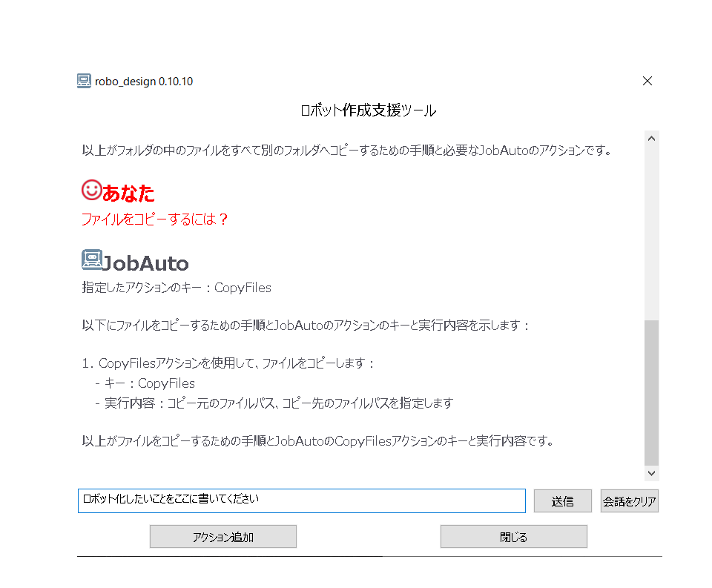Click the robo_design 0.10.10 title text
Screen dimensions: 712x588
(144, 82)
